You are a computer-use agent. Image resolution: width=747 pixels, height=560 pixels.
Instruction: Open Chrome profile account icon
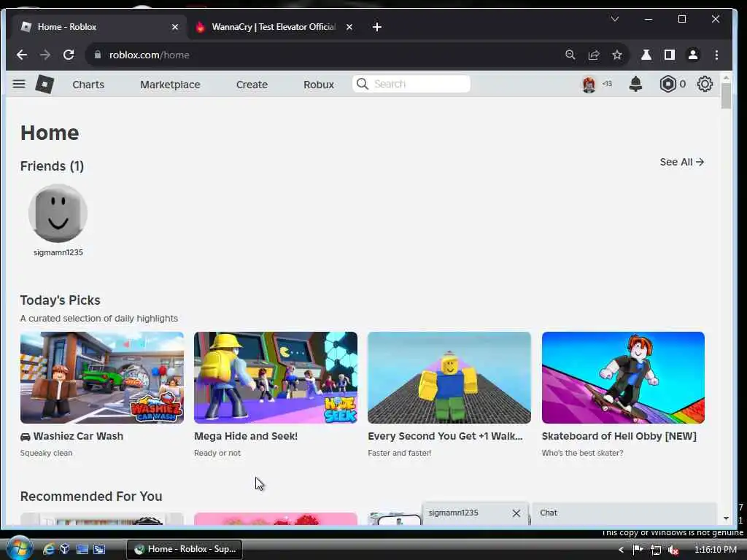(693, 55)
